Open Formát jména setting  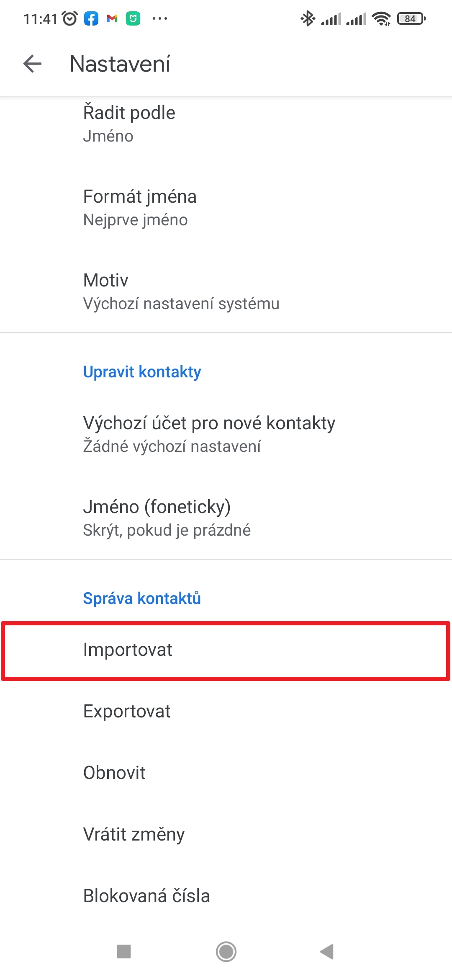pos(226,208)
